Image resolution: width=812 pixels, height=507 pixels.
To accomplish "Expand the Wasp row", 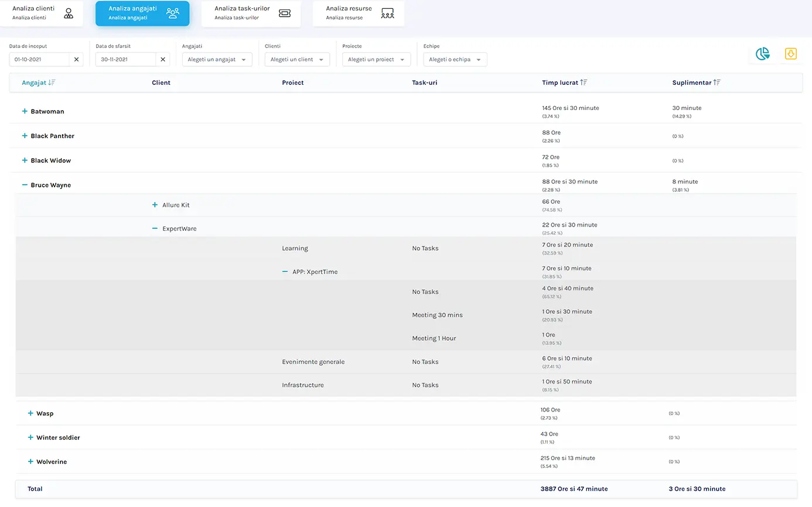I will coord(30,413).
